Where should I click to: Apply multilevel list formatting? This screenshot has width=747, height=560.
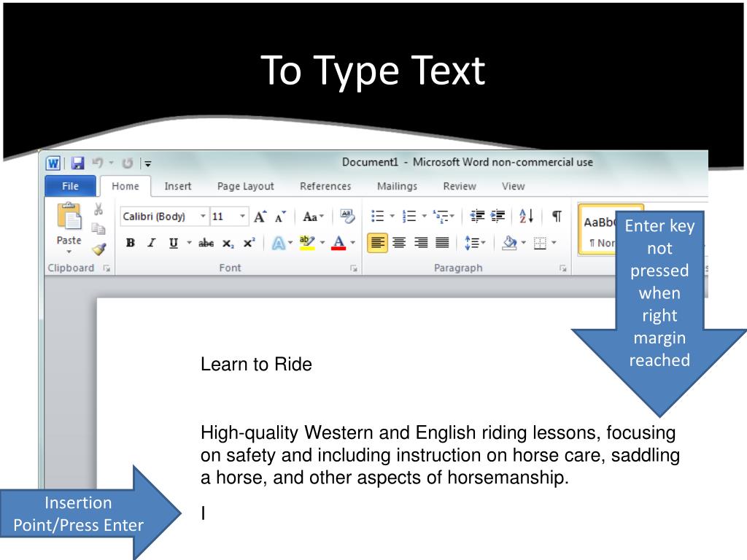pos(440,216)
